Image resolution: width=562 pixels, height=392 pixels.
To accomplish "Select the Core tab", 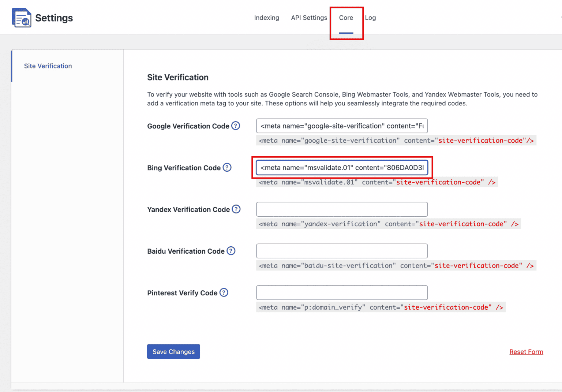I will point(346,18).
